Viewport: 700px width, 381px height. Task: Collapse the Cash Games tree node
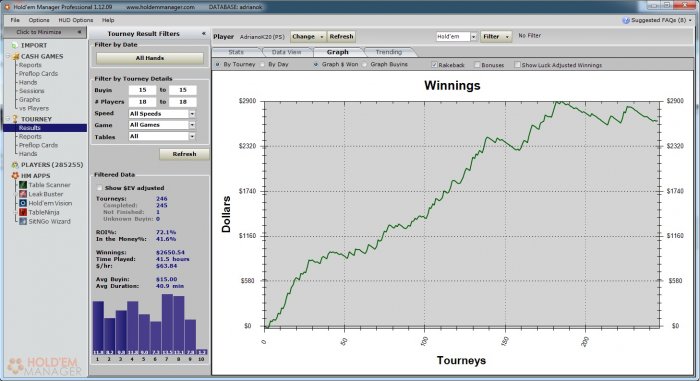tap(7, 56)
